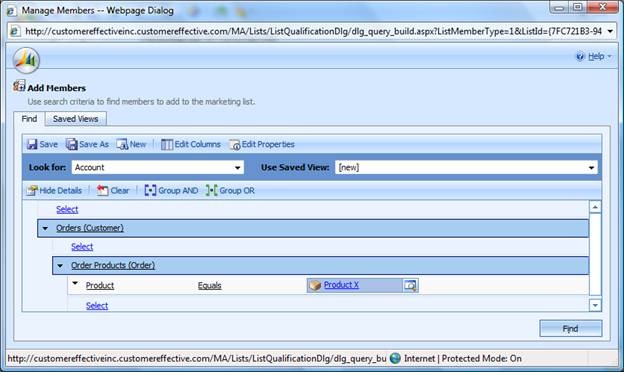Click Hide Details
This screenshot has width=624, height=372.
pos(54,191)
